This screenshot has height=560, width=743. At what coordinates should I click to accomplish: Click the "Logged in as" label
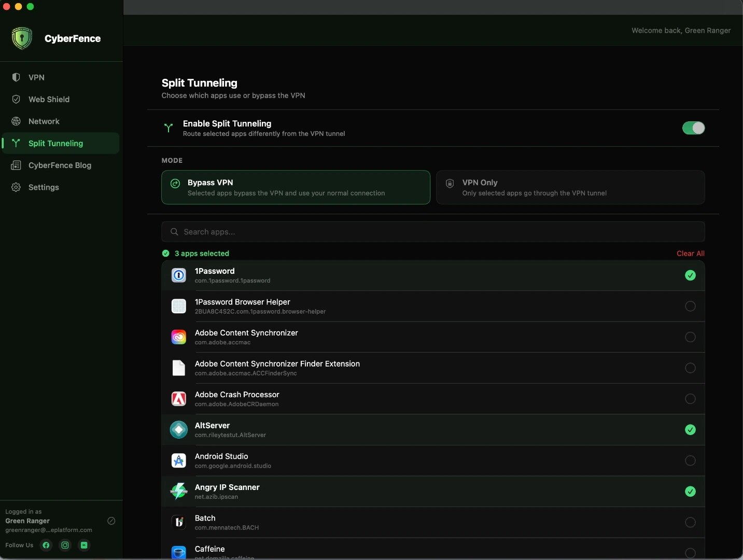click(x=23, y=512)
